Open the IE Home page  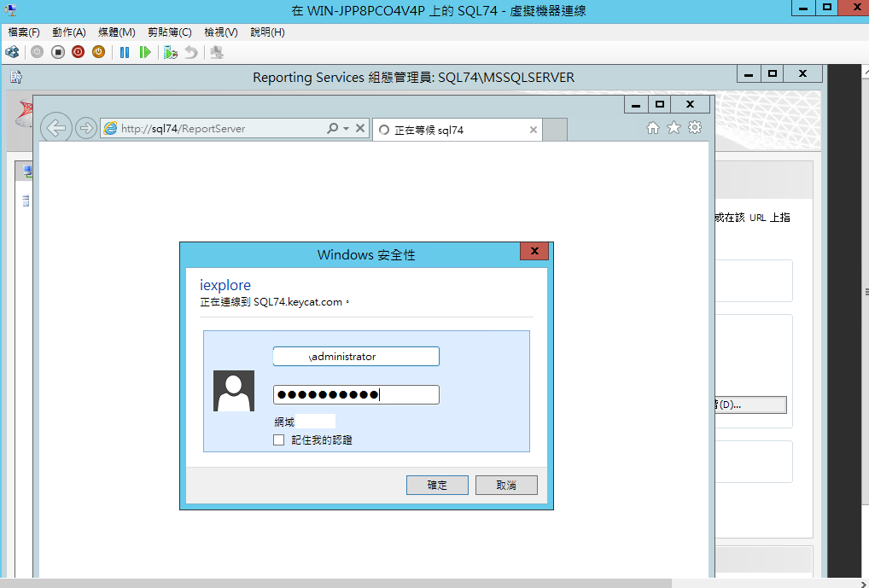coord(653,128)
